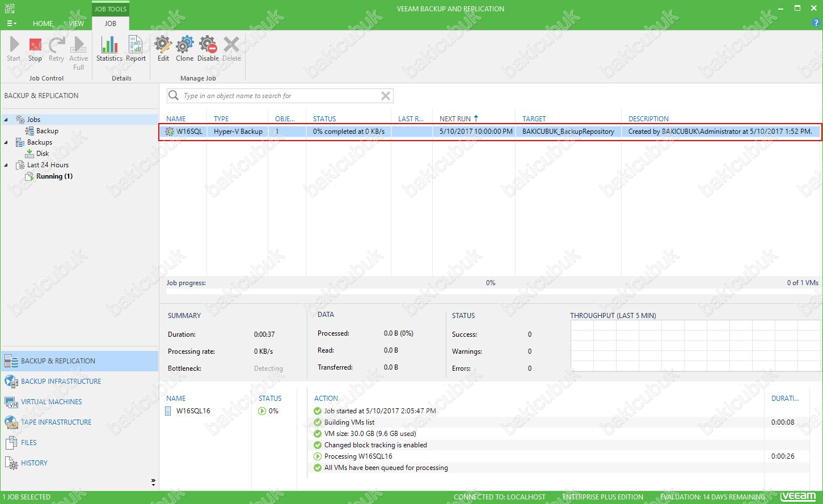
Task: Sort by TARGET column header
Action: click(534, 119)
